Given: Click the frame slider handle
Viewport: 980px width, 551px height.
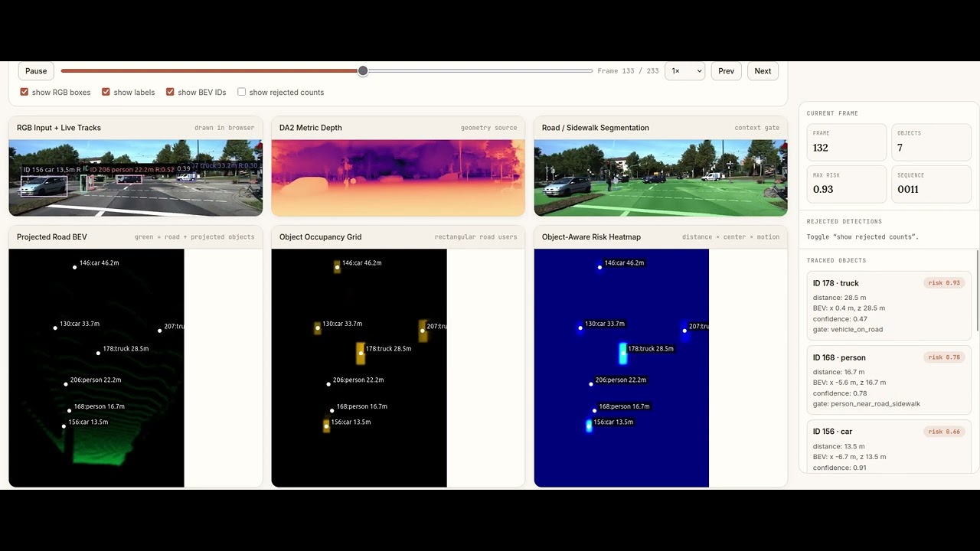Looking at the screenshot, I should (x=363, y=71).
